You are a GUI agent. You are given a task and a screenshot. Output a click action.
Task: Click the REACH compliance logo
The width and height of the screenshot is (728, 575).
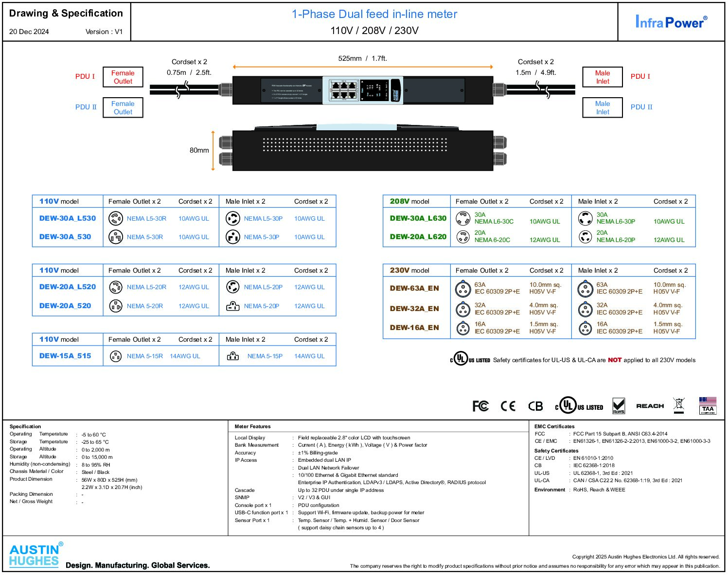[650, 406]
